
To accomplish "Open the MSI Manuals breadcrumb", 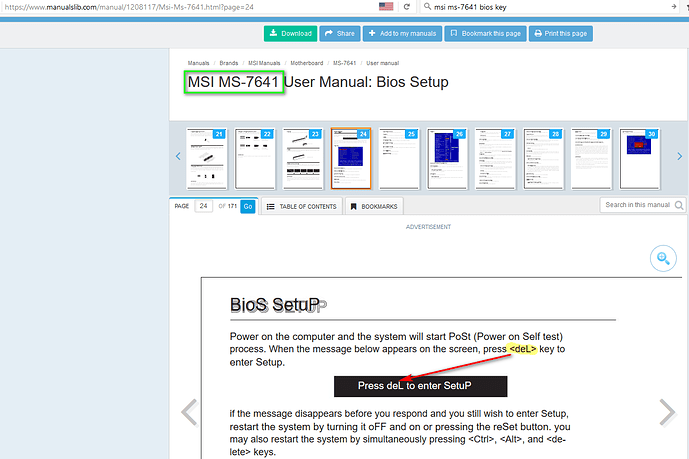I will pos(264,63).
